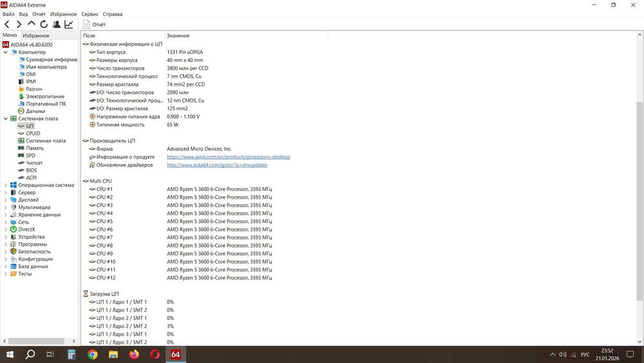The width and height of the screenshot is (644, 363).
Task: Expand the Мультимедиа branch
Action: pos(5,207)
